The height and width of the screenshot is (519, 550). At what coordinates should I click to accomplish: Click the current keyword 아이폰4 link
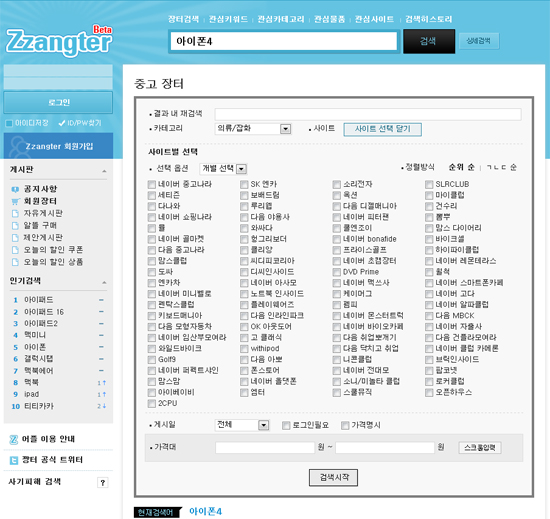point(206,512)
